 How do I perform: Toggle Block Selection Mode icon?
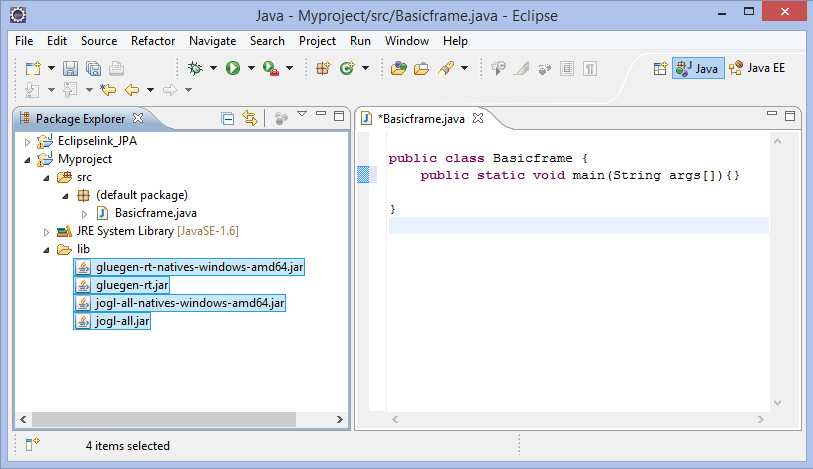pos(567,68)
